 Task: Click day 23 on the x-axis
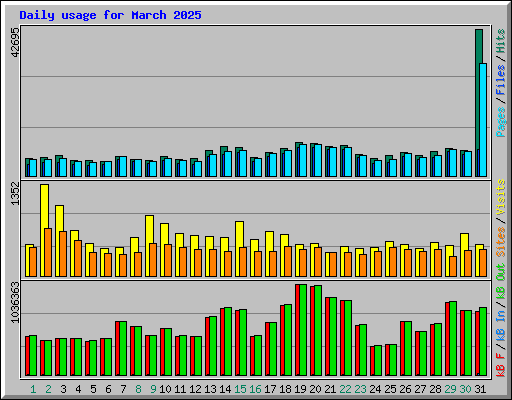tap(360, 389)
